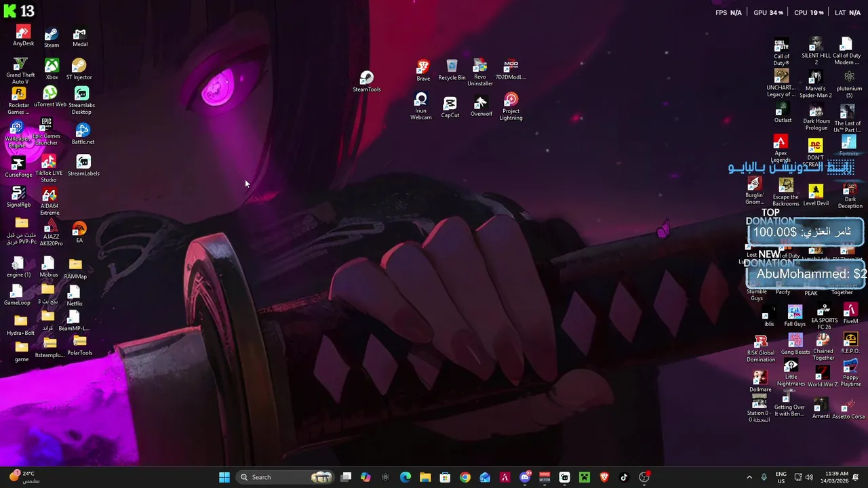Open the Dark Deception shortcut
The image size is (868, 488).
(850, 197)
